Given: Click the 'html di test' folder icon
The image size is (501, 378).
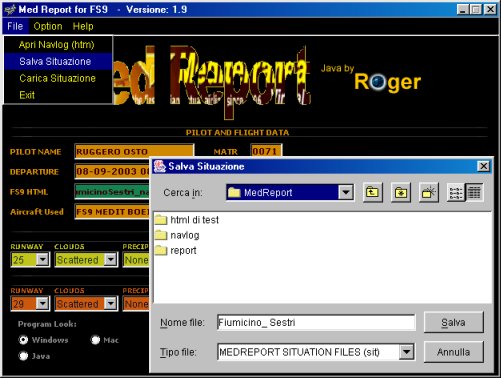Looking at the screenshot, I should pos(161,220).
